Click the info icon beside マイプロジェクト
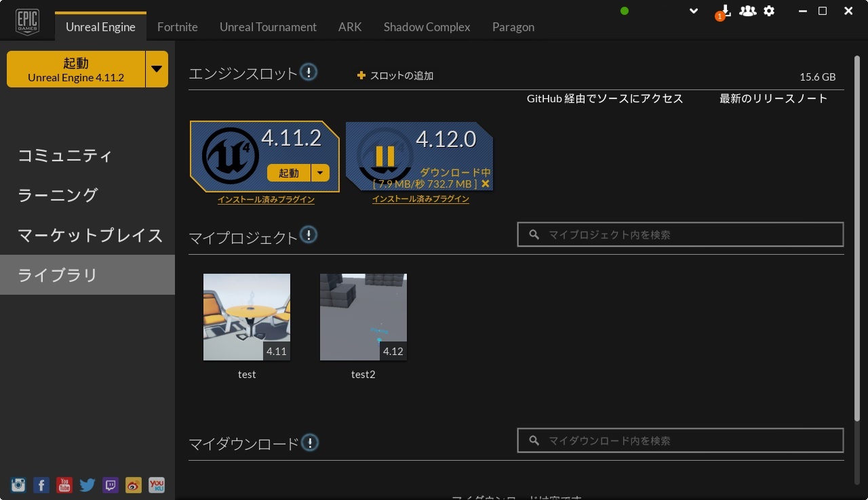This screenshot has width=868, height=500. (309, 236)
